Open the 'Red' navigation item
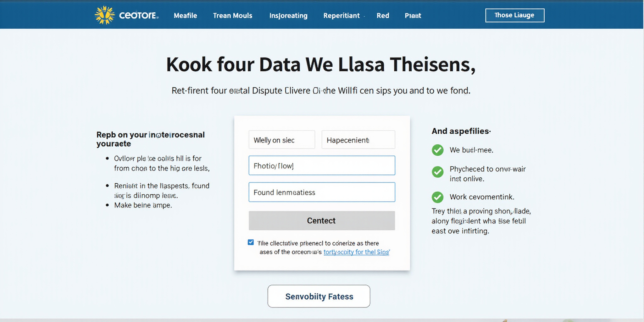644x322 pixels. [x=383, y=15]
